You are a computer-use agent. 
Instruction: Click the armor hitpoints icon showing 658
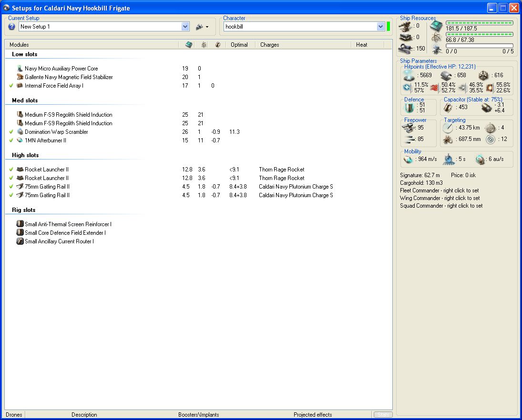pyautogui.click(x=446, y=76)
